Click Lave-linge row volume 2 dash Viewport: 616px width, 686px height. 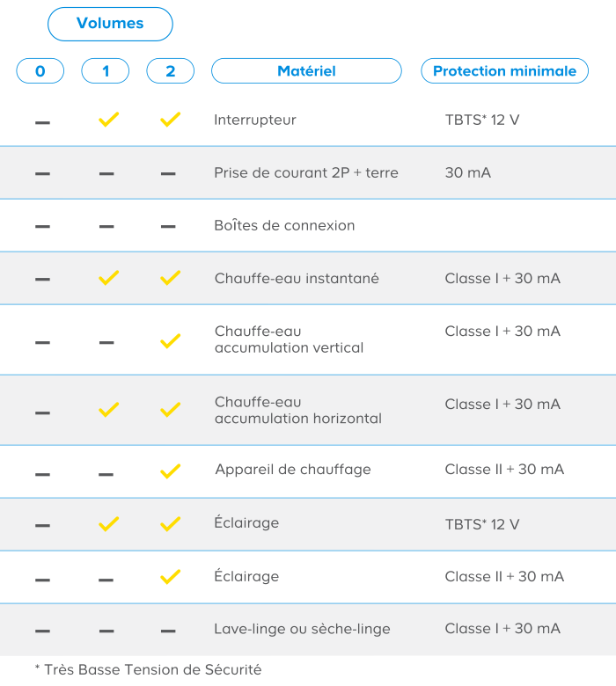pos(168,631)
